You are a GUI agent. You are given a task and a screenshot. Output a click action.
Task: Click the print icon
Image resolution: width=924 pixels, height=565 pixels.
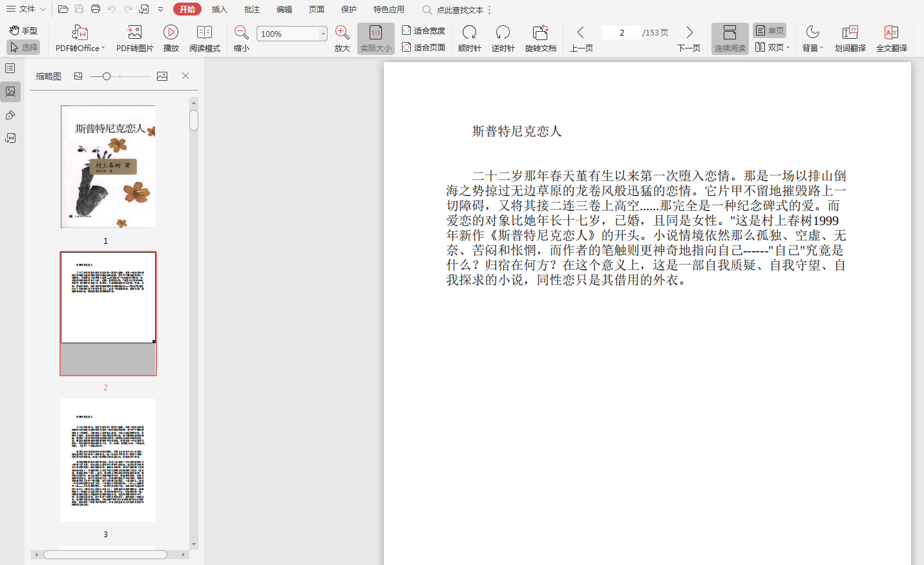[96, 9]
